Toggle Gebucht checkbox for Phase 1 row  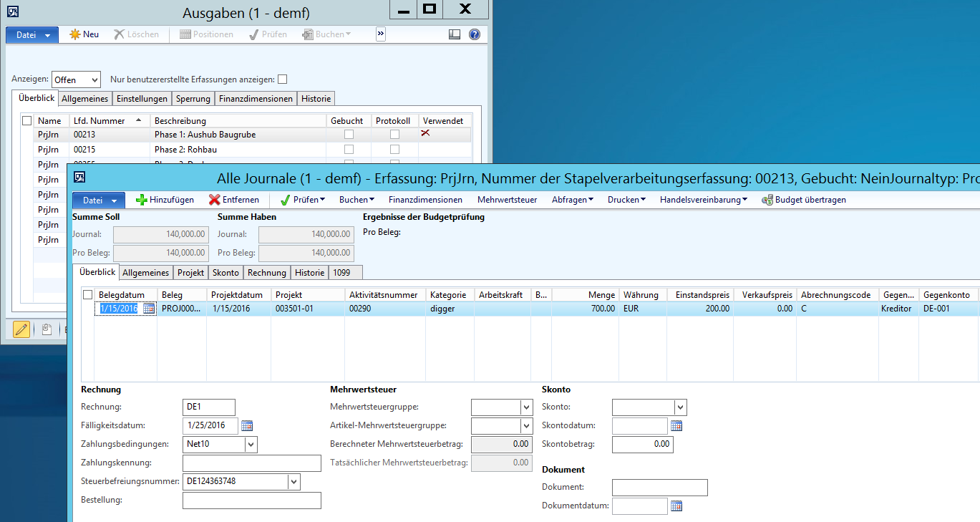(x=349, y=135)
